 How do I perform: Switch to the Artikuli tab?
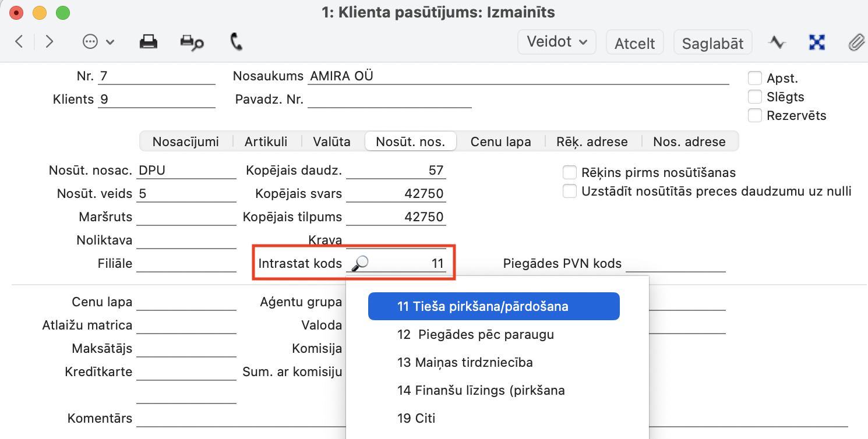tap(266, 141)
